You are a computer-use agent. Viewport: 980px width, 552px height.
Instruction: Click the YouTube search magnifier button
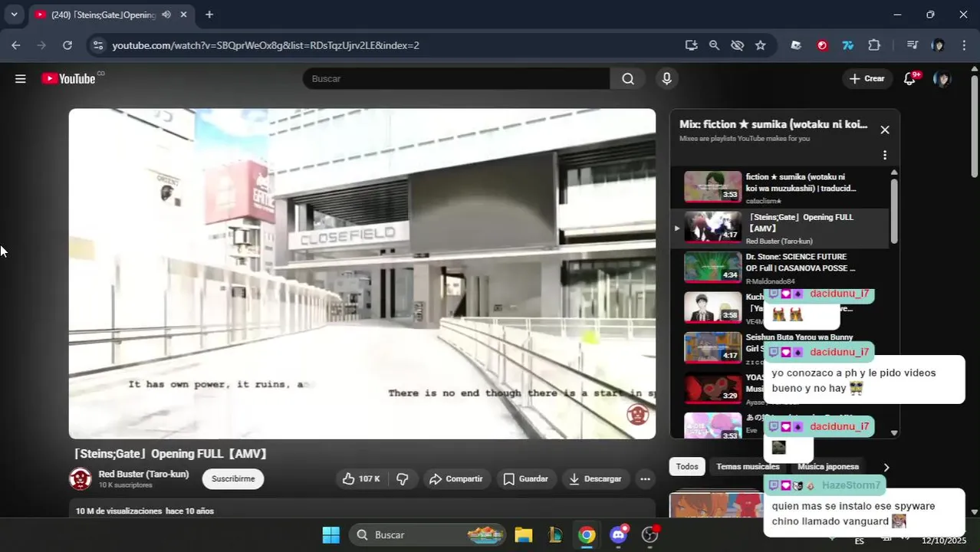(628, 78)
